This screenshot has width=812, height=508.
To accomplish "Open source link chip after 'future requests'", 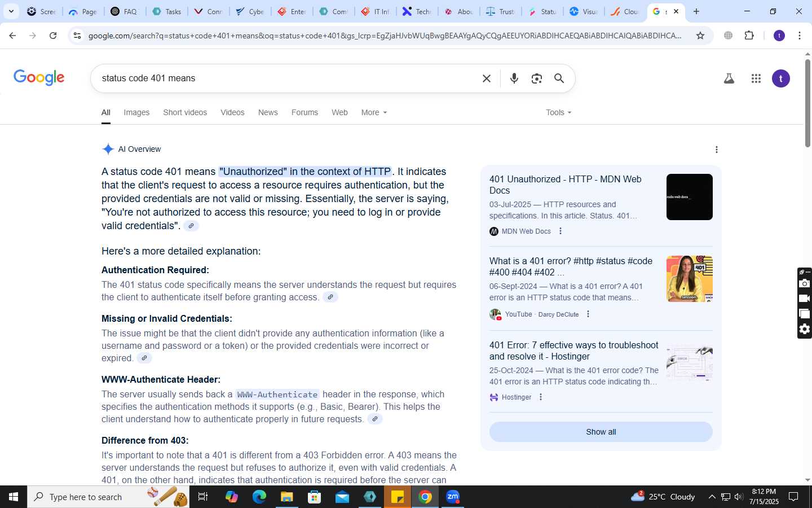I will tap(375, 419).
